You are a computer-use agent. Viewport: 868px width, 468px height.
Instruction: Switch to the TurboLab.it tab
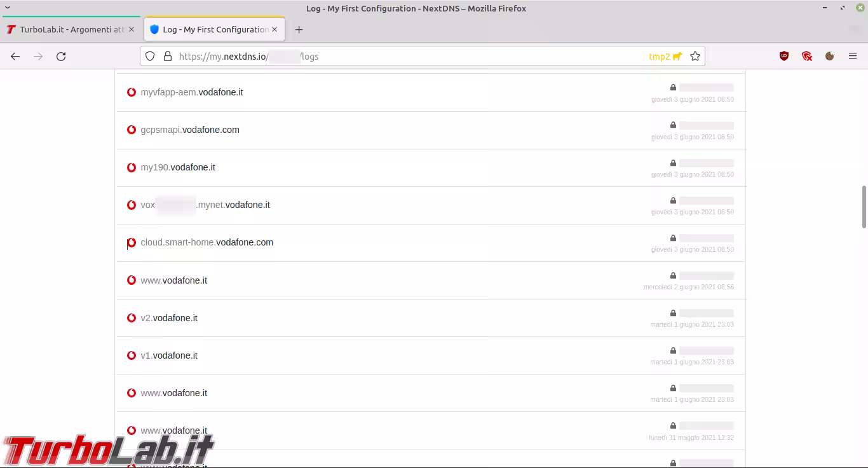click(x=71, y=29)
